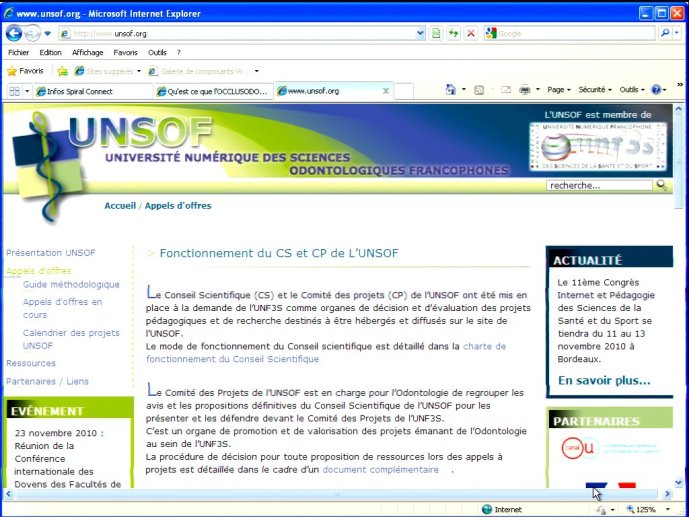Click the 125% zoom level button

pos(641,510)
